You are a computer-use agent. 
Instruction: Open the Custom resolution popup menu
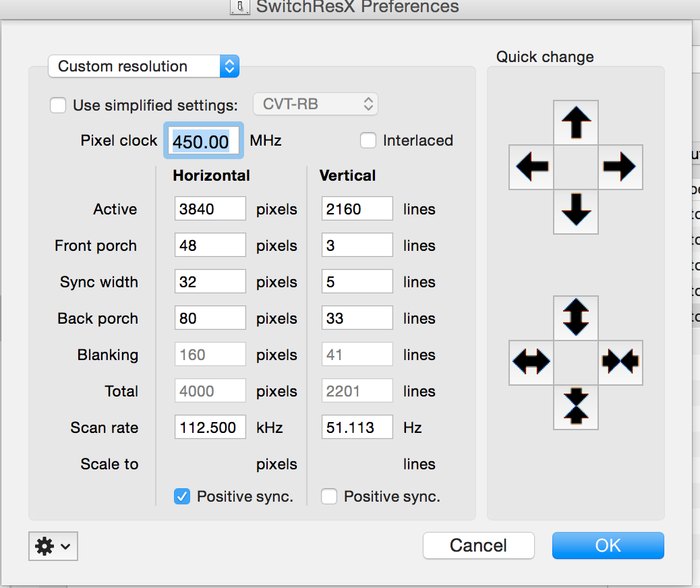[x=144, y=66]
